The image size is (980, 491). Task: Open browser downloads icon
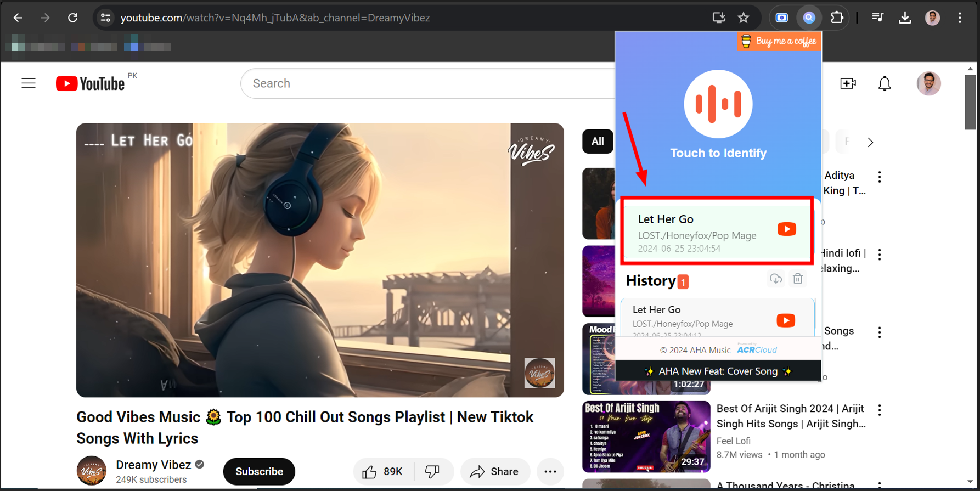(x=905, y=18)
